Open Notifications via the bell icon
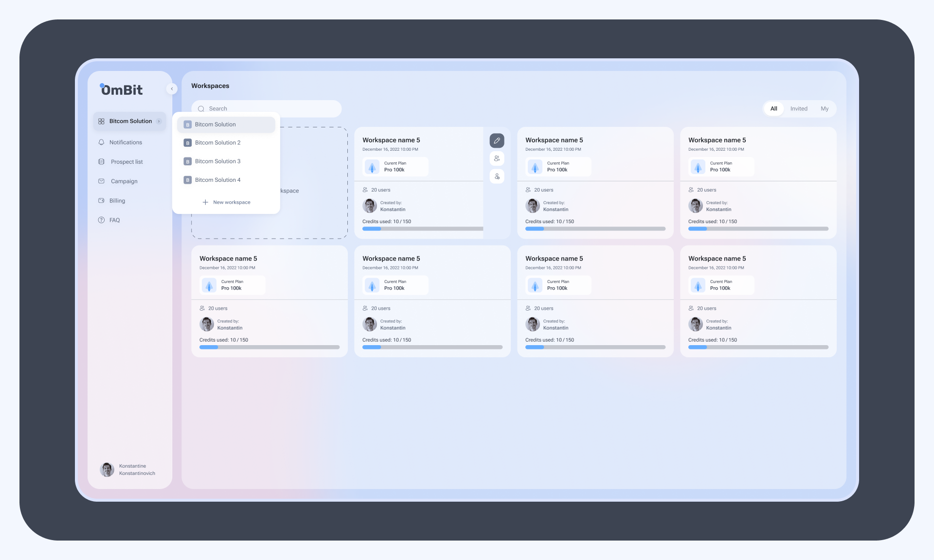 (x=101, y=142)
